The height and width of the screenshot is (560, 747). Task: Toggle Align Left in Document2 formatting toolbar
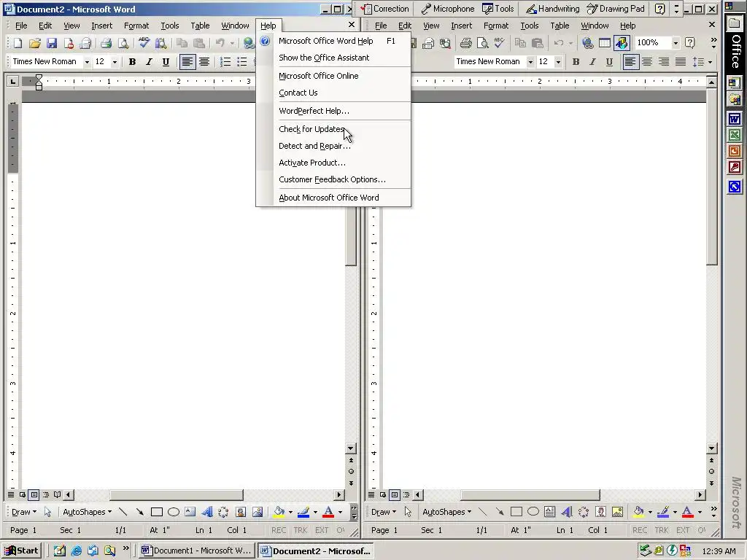pyautogui.click(x=187, y=62)
